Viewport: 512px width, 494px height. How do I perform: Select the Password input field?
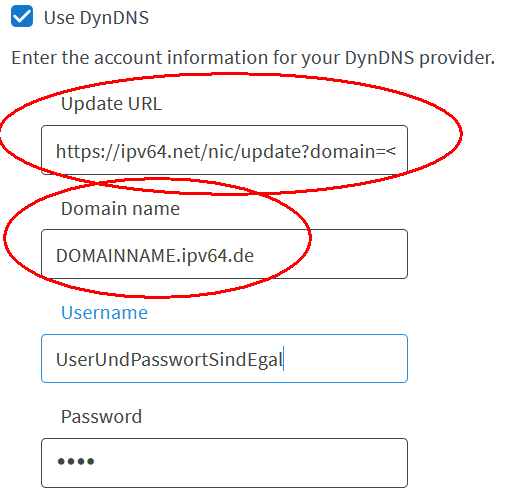(224, 463)
